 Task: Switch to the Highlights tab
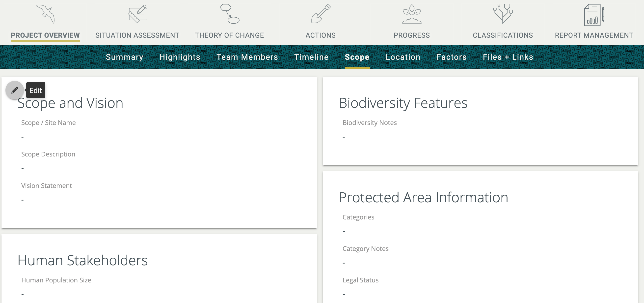(x=180, y=57)
